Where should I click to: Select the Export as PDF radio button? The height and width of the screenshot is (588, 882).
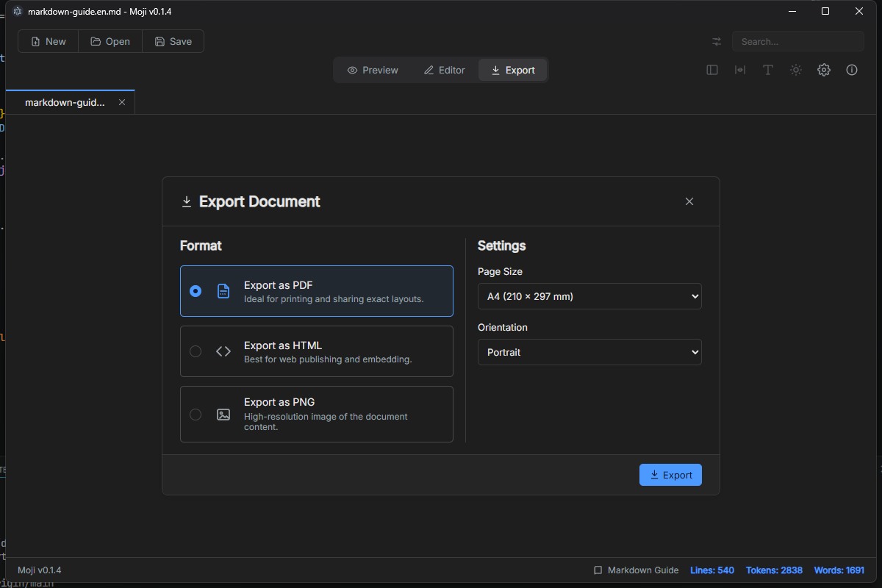pos(196,291)
